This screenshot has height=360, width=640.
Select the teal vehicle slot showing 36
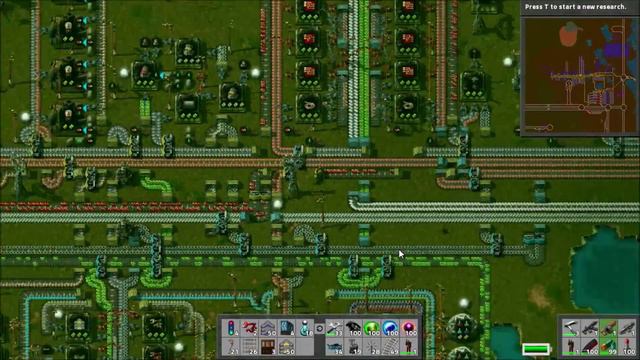click(335, 347)
